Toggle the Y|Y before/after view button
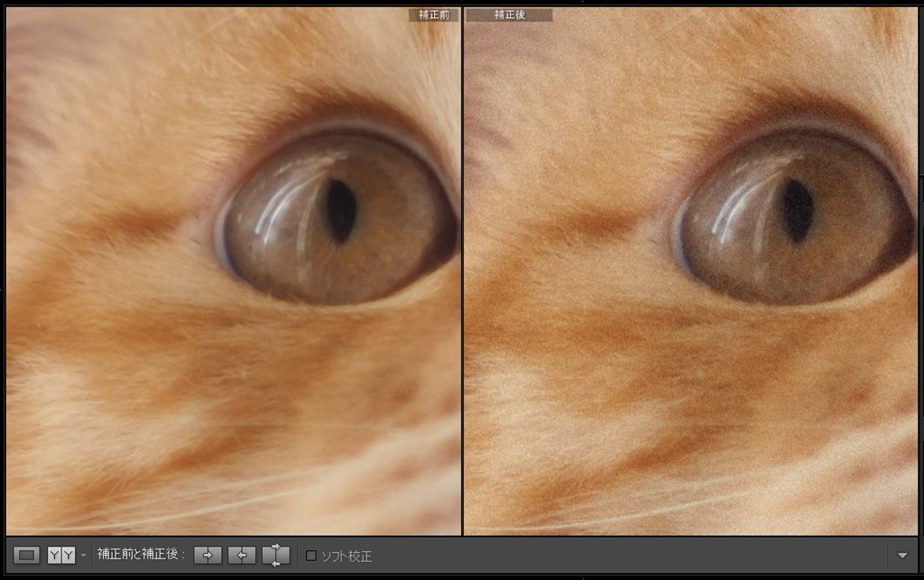 [x=61, y=556]
